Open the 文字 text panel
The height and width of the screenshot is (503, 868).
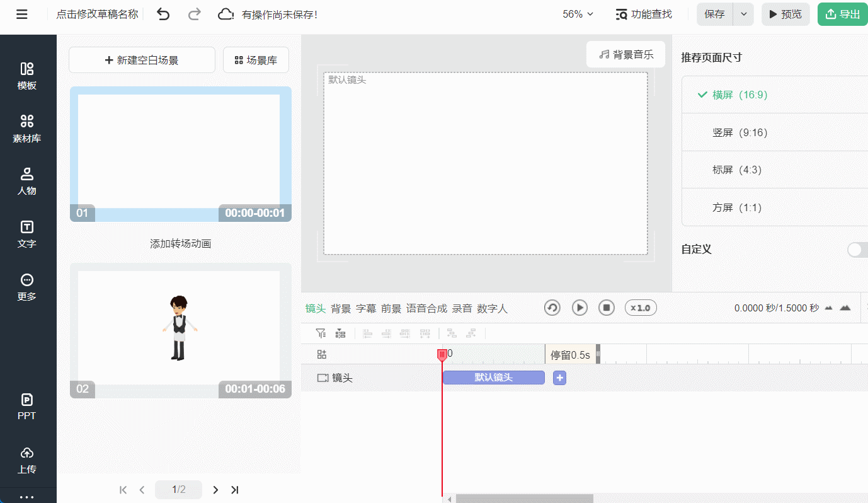click(27, 234)
